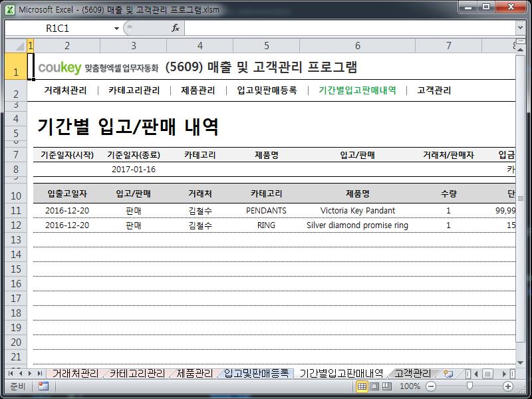Screen dimensions: 532x399
Task: Click the 거래처/판매자 filter header cell
Action: [448, 155]
